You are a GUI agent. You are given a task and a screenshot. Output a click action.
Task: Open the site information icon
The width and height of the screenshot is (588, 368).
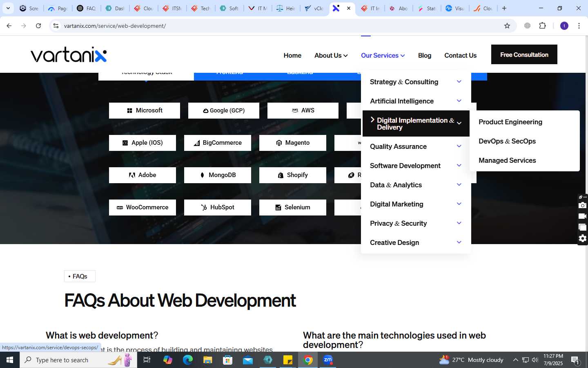coord(56,26)
